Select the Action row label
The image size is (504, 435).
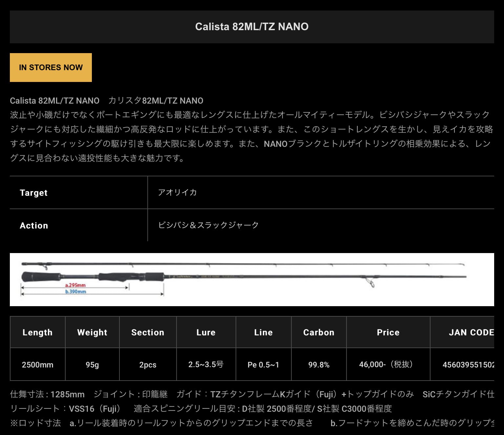34,225
